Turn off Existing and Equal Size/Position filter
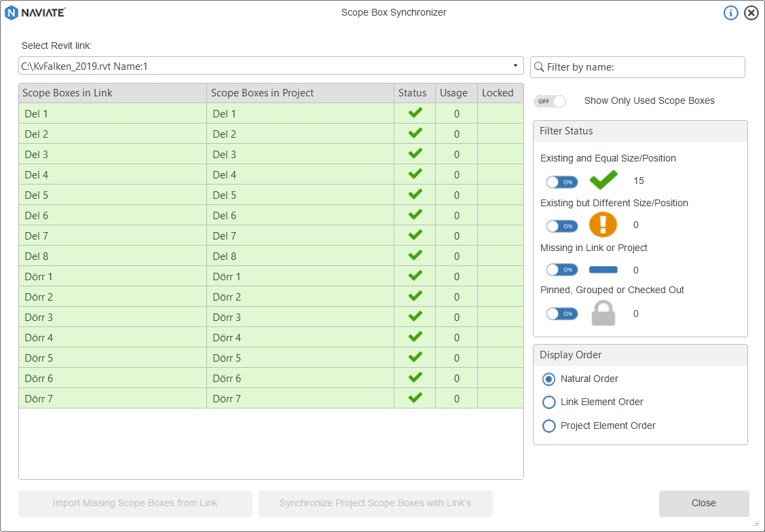This screenshot has height=532, width=765. pyautogui.click(x=561, y=182)
